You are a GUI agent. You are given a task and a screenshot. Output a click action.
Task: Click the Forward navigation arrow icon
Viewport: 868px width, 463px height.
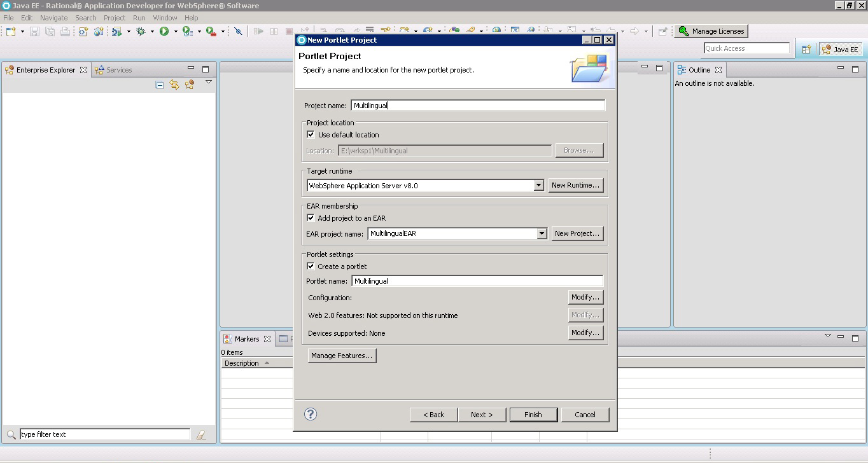pos(634,31)
